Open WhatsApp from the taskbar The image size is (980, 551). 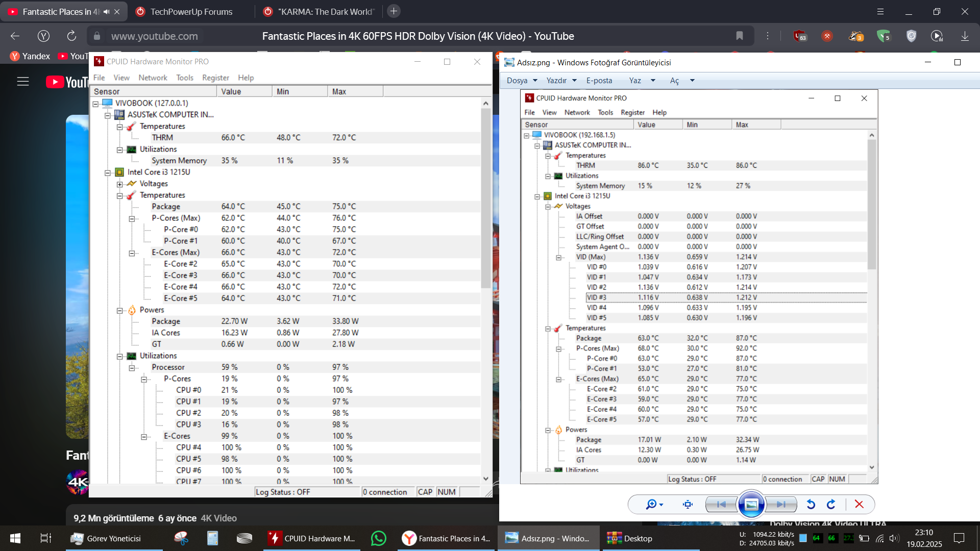pos(378,538)
